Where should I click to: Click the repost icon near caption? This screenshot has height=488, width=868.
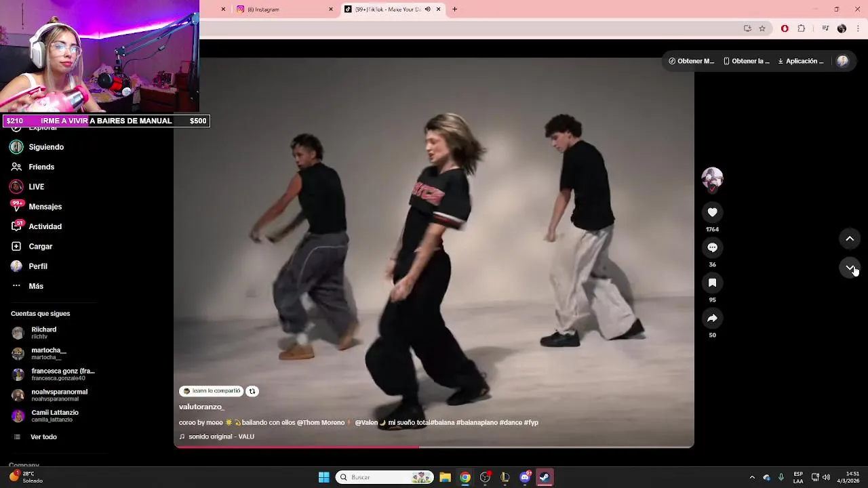point(252,391)
